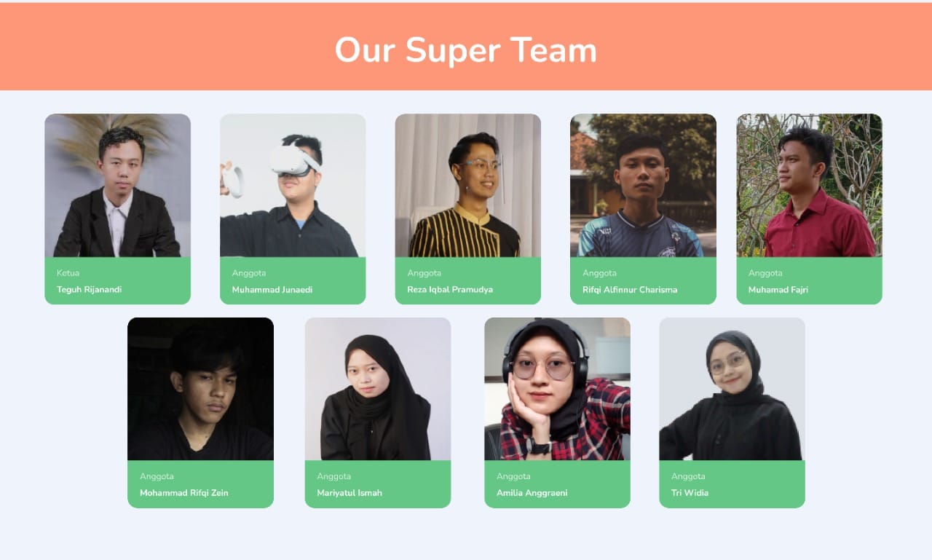This screenshot has width=932, height=560.
Task: Click the Rifqi Alfinnur Charisma name text
Action: 630,290
